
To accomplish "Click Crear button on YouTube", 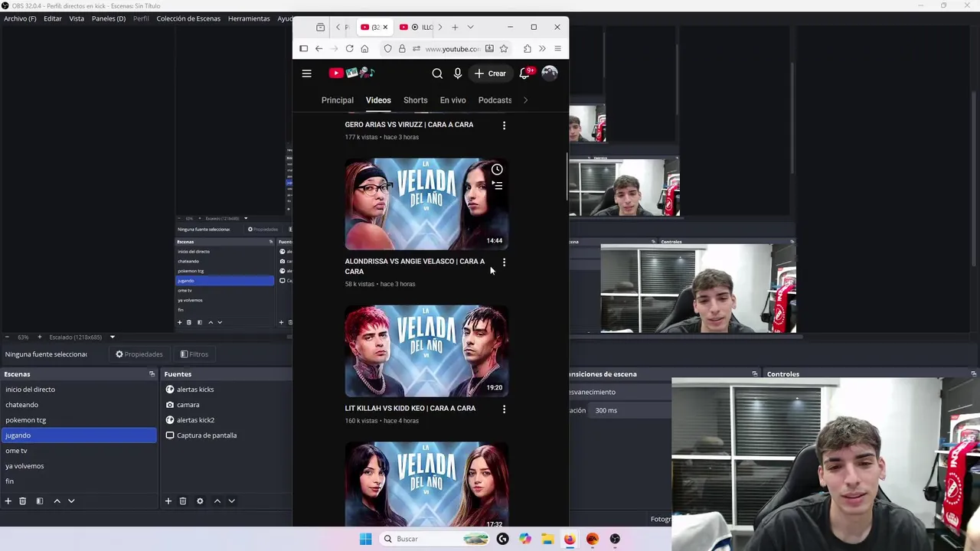I will 490,73.
